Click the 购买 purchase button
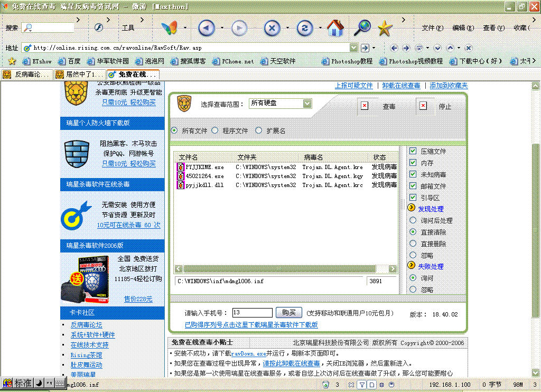Image resolution: width=541 pixels, height=392 pixels. pyautogui.click(x=289, y=313)
